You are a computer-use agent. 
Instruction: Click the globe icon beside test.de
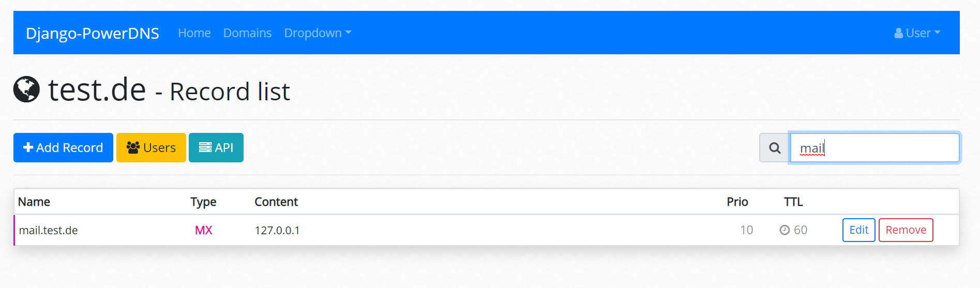pyautogui.click(x=26, y=89)
